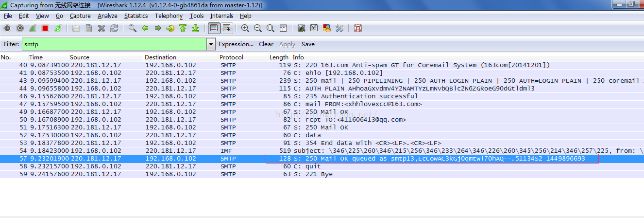Go forward in packet history

(x=158, y=28)
